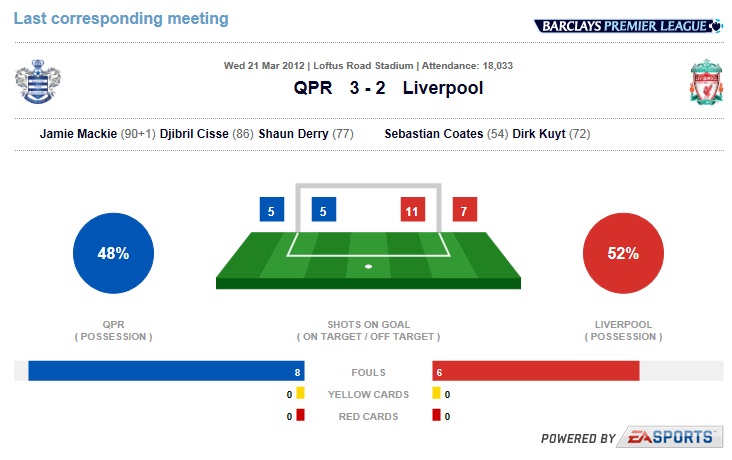Click the green pitch graphic
Image resolution: width=732 pixels, height=460 pixels.
[368, 260]
